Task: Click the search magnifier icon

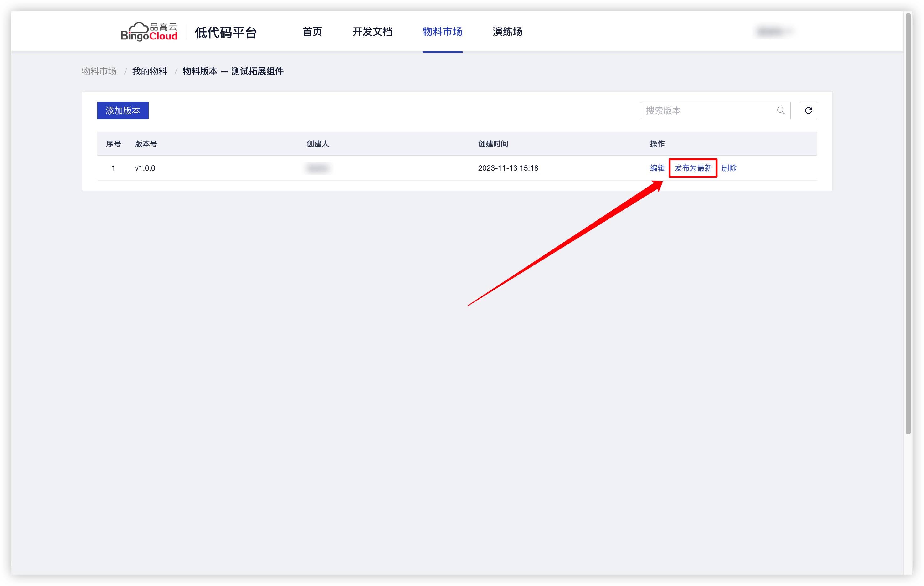Action: (781, 111)
